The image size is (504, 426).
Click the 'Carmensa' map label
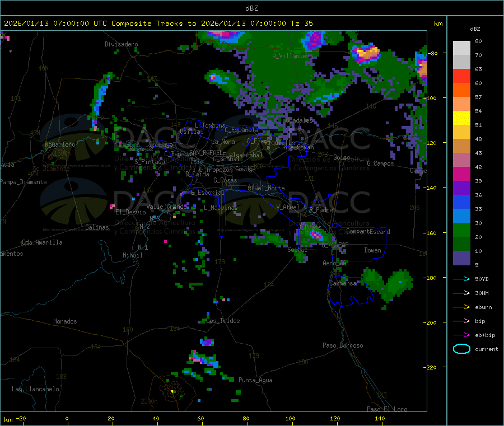pos(343,283)
